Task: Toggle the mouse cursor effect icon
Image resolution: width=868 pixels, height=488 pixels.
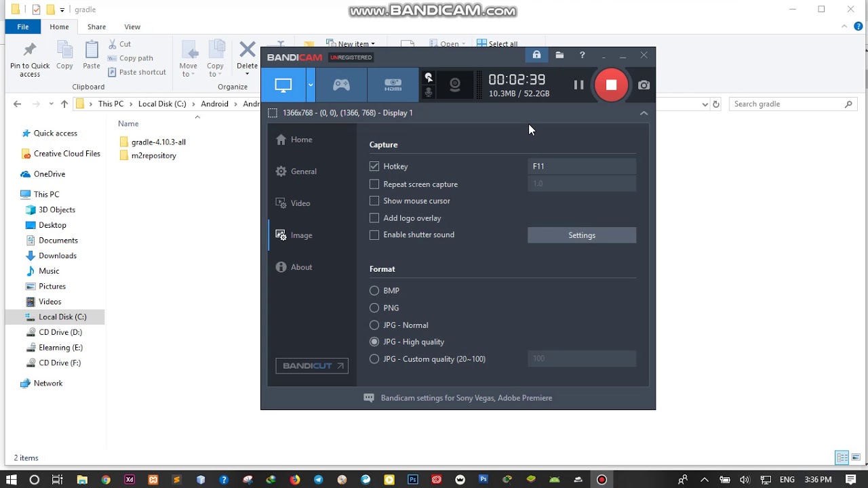Action: [x=429, y=77]
